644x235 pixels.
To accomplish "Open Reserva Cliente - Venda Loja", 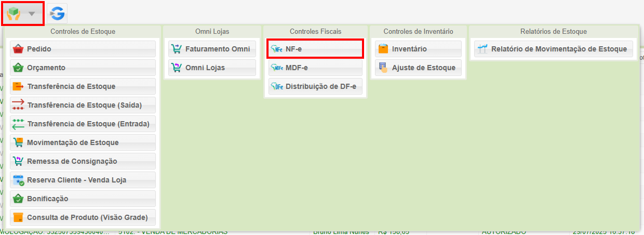I will click(83, 180).
